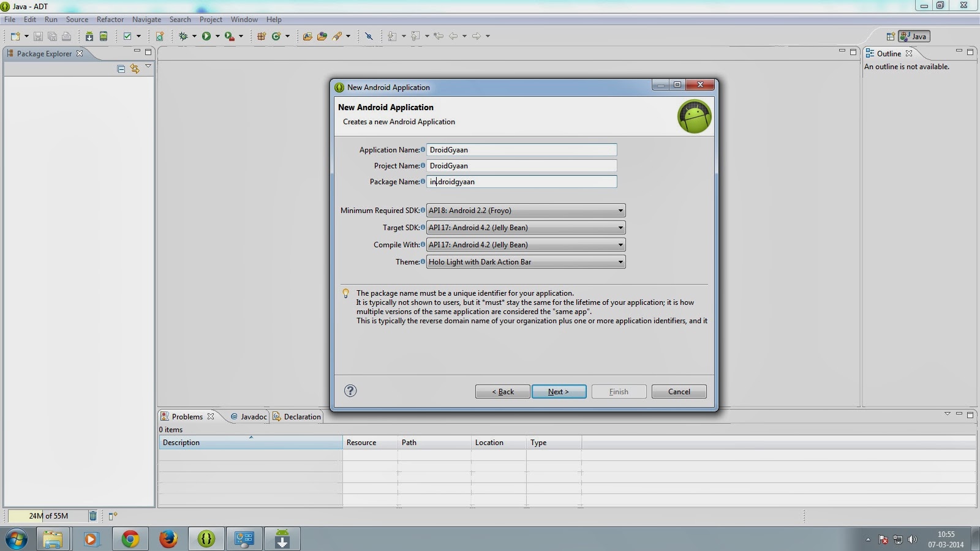980x551 pixels.
Task: Sort by Description column header
Action: [251, 443]
